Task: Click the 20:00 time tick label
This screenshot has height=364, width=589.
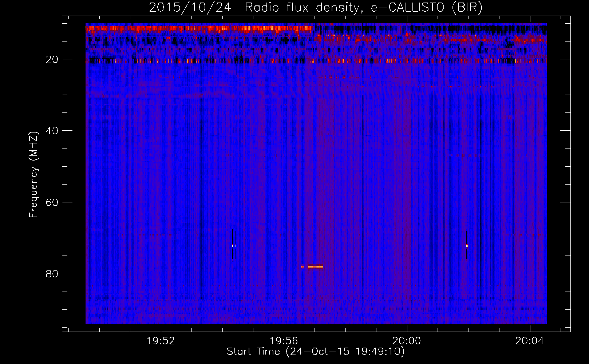Action: click(x=407, y=341)
